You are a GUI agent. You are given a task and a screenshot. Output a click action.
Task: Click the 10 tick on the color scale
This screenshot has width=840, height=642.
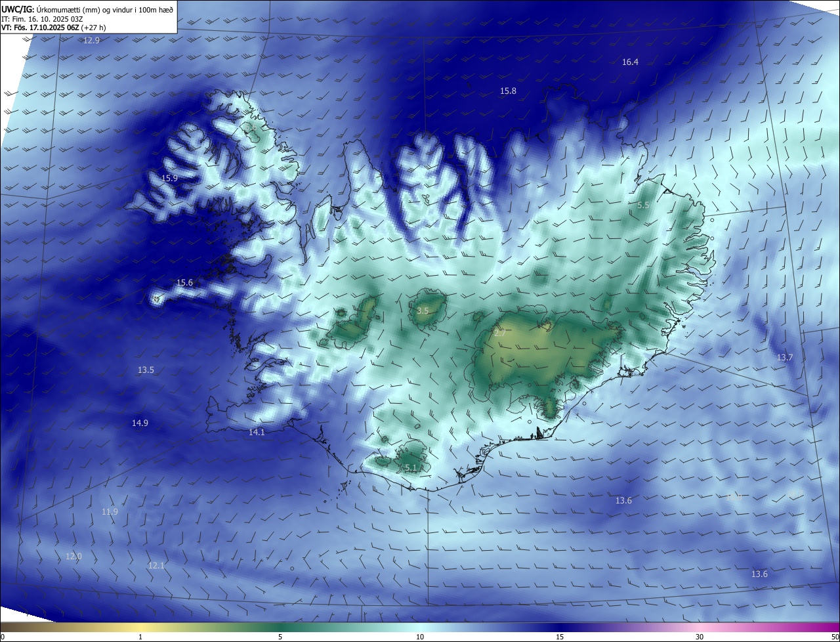click(x=420, y=637)
